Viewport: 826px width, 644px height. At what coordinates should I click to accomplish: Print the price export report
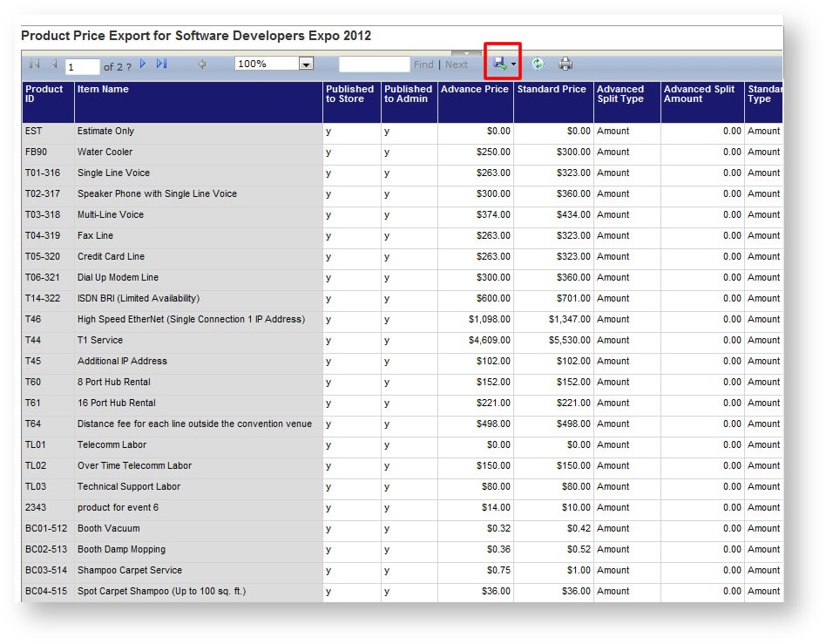coord(566,63)
